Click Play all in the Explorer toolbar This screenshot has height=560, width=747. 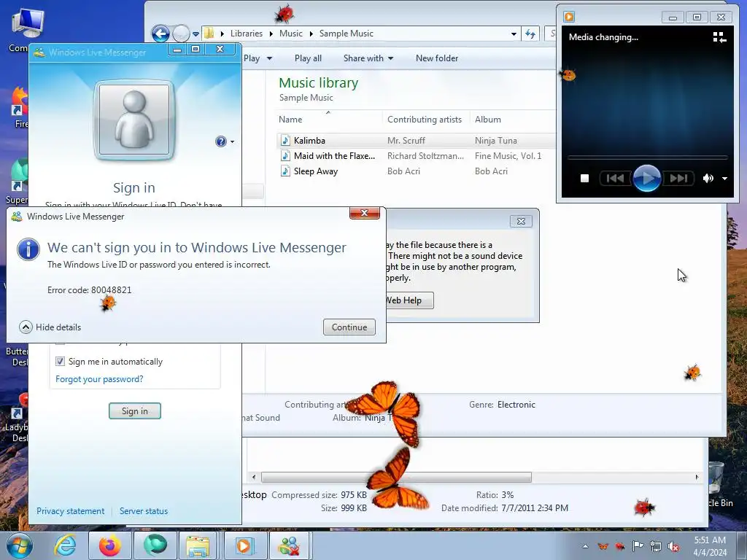point(308,58)
